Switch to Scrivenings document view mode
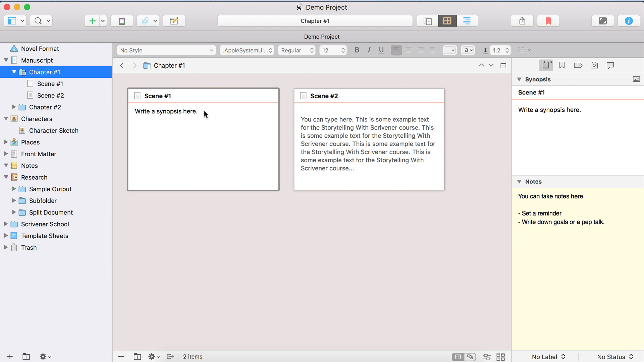 427,21
